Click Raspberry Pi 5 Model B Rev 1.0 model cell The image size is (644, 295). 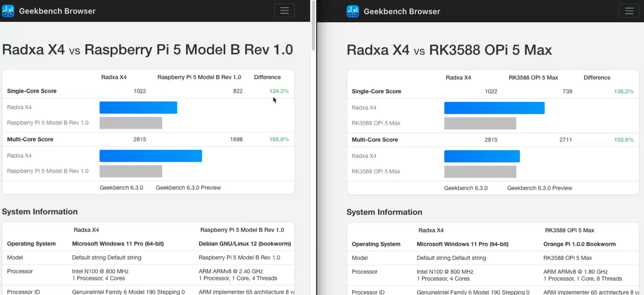click(239, 258)
